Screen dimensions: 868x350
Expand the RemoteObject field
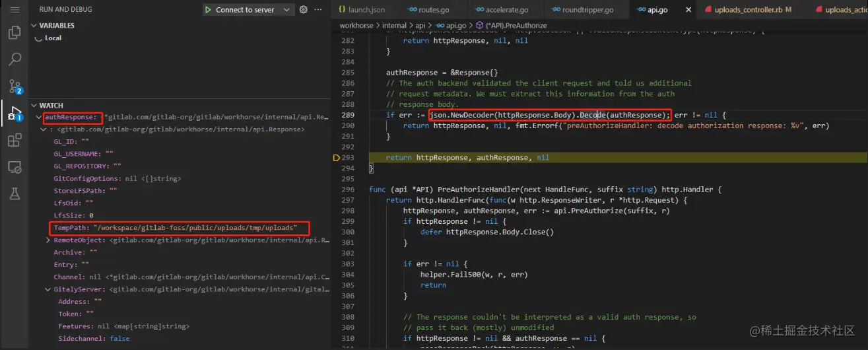point(48,240)
